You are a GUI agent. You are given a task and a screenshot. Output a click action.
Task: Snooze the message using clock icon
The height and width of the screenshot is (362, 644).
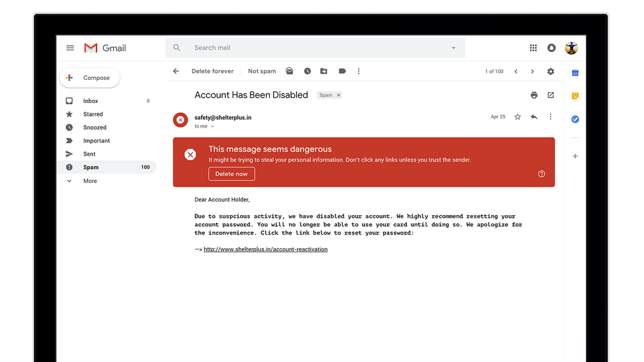[307, 71]
